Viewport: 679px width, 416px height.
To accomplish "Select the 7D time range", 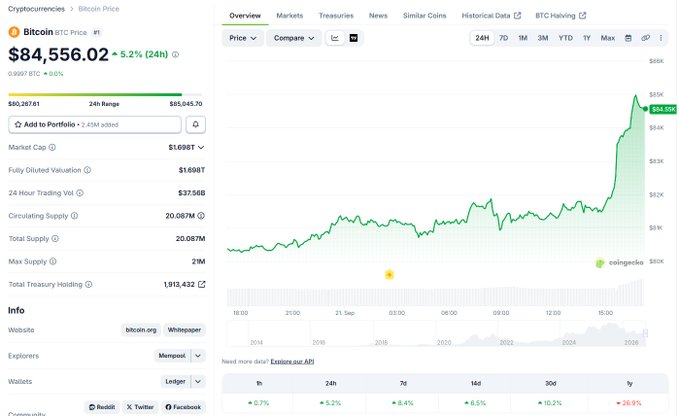I will pyautogui.click(x=503, y=38).
